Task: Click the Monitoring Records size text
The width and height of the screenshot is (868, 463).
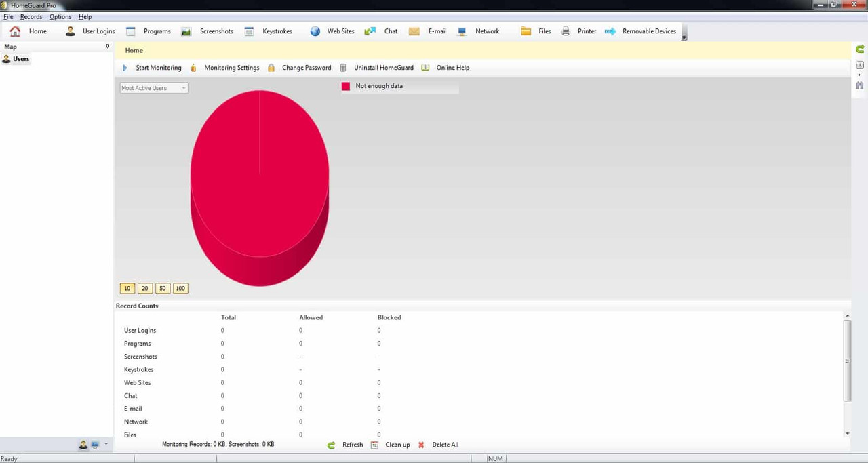Action: (218, 445)
